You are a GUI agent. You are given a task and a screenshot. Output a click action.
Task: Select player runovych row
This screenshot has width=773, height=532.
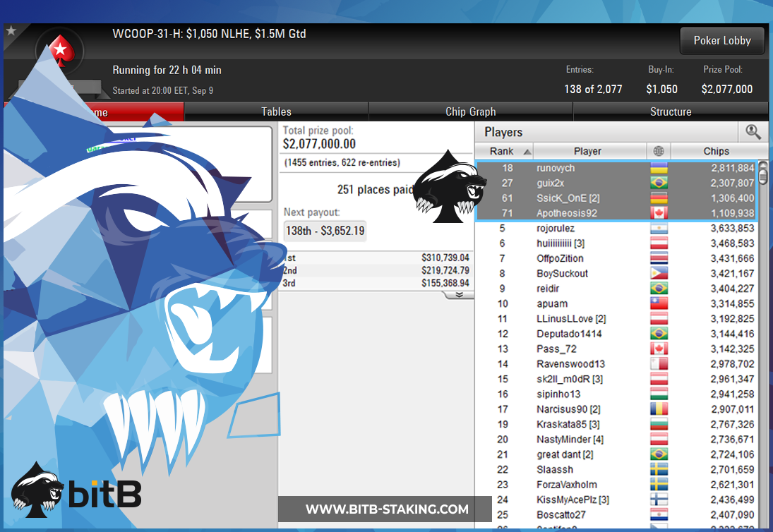[x=617, y=168]
